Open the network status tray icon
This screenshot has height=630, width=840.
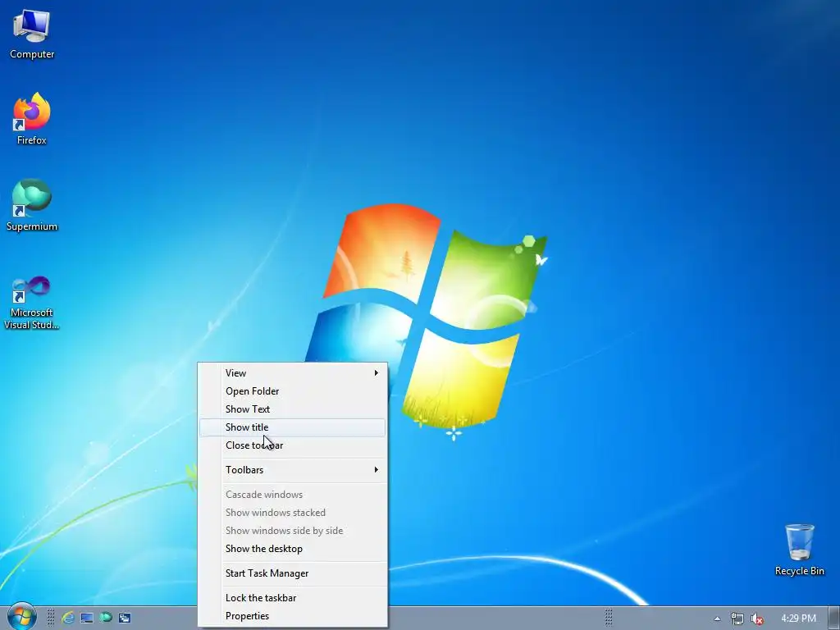point(737,619)
